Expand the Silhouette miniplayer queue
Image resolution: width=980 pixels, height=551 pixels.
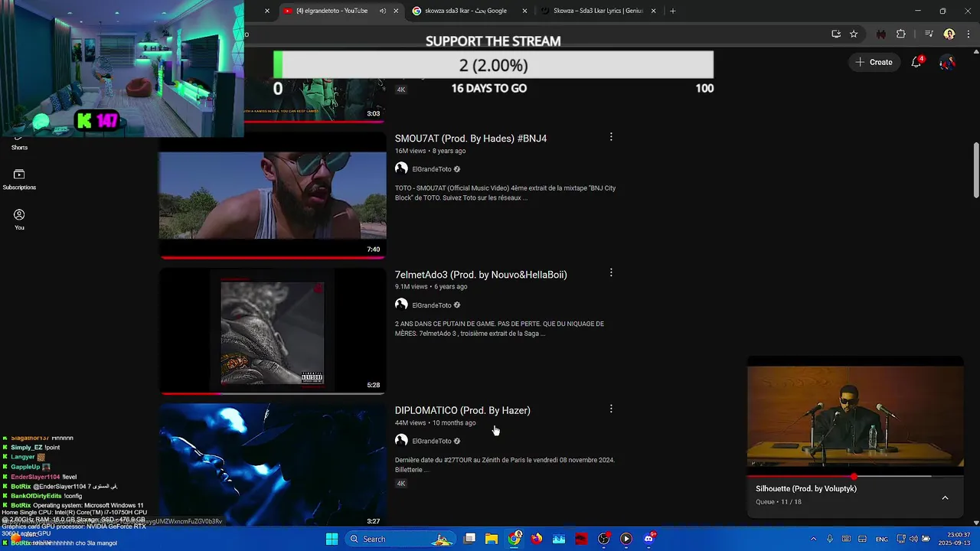(x=945, y=497)
